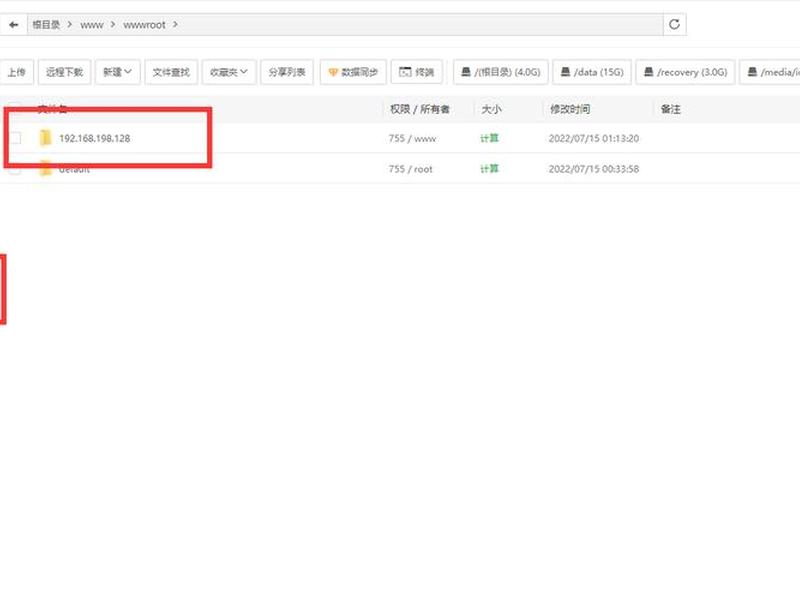
Task: Open the 192.168.198.128 folder icon
Action: [x=45, y=138]
